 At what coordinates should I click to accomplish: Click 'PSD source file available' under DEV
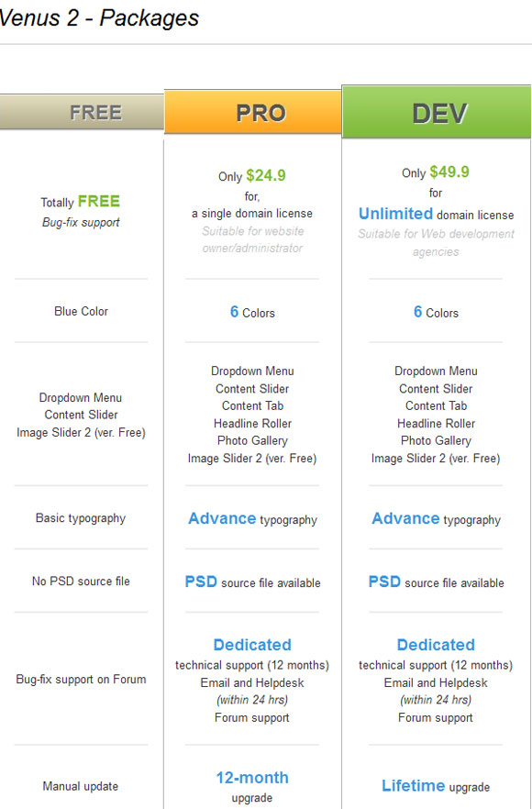[436, 582]
